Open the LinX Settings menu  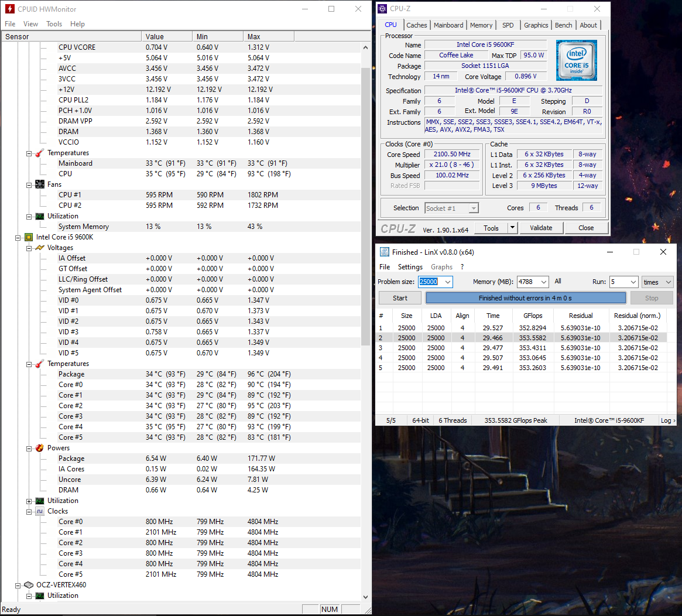click(410, 266)
